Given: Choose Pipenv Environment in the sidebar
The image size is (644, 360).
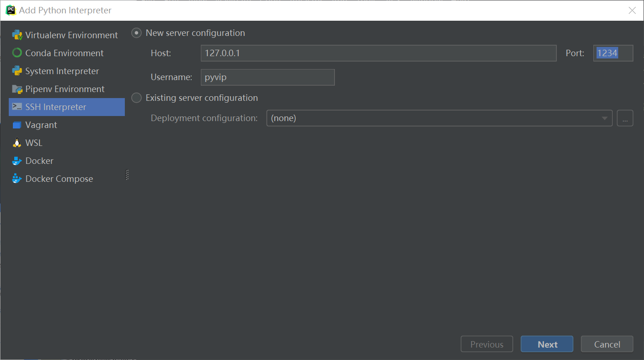Looking at the screenshot, I should pyautogui.click(x=67, y=89).
